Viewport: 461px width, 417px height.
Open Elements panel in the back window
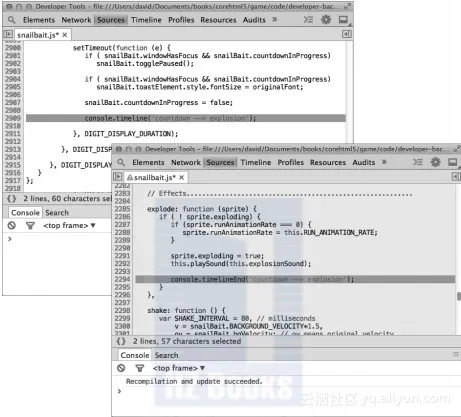pyautogui.click(x=39, y=20)
